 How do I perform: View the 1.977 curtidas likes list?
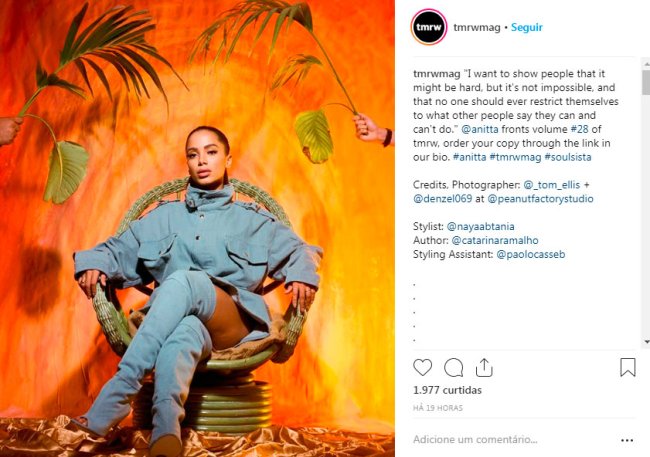coord(447,390)
